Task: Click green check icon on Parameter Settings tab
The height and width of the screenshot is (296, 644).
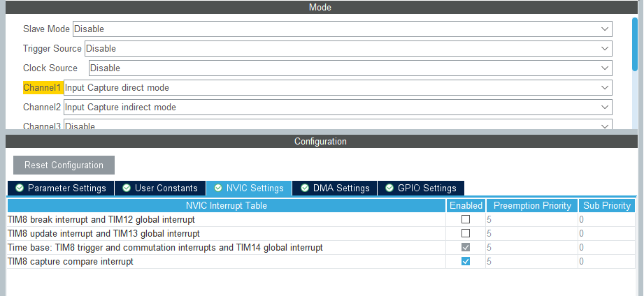Action: click(x=20, y=188)
